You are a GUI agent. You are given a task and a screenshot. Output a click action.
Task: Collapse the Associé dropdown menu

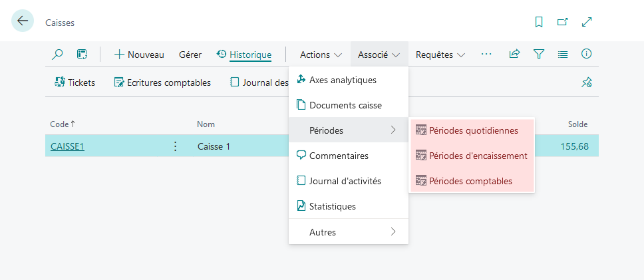[379, 55]
